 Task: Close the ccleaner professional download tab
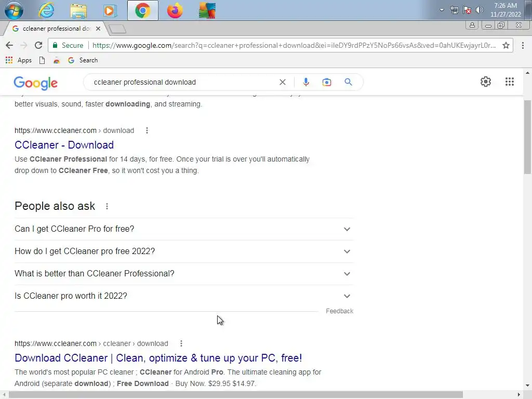click(x=98, y=29)
